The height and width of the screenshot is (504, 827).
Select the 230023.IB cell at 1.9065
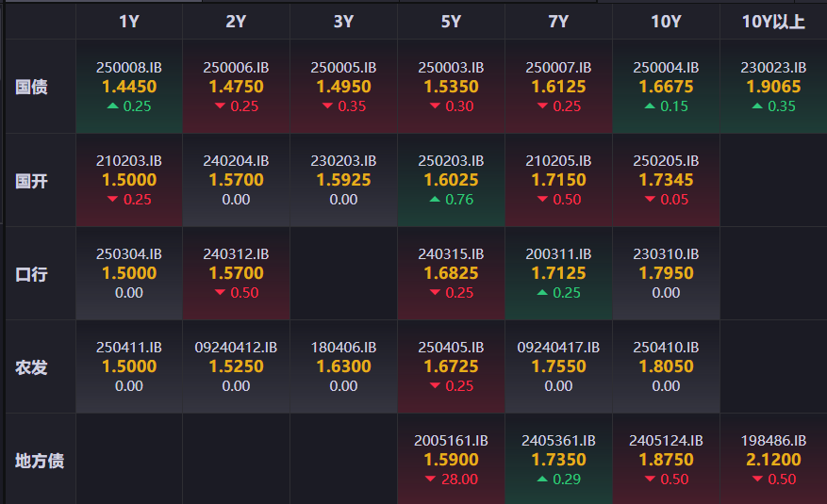pyautogui.click(x=773, y=87)
